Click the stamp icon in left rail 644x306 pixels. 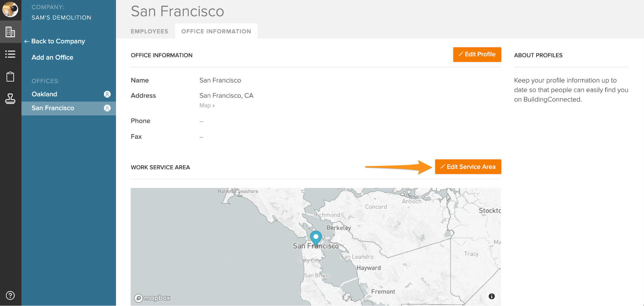(x=10, y=99)
